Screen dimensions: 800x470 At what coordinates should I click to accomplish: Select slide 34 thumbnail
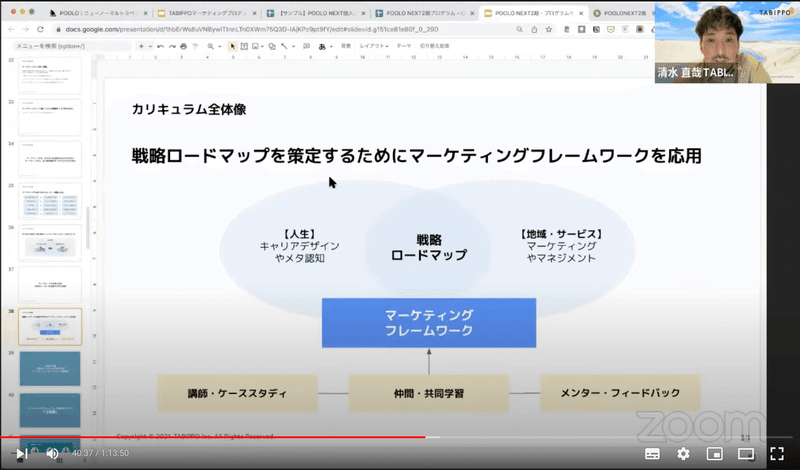(50, 159)
